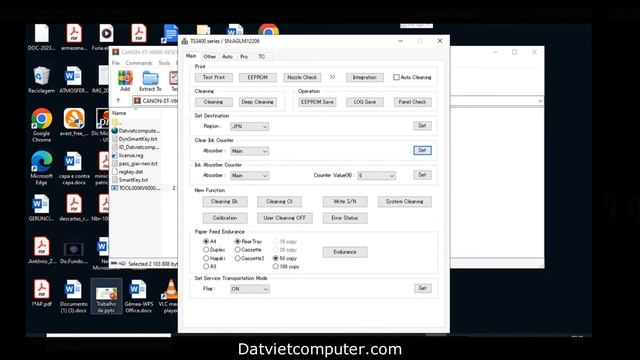Select regkey.dat in WinRAR file list

pos(131,172)
